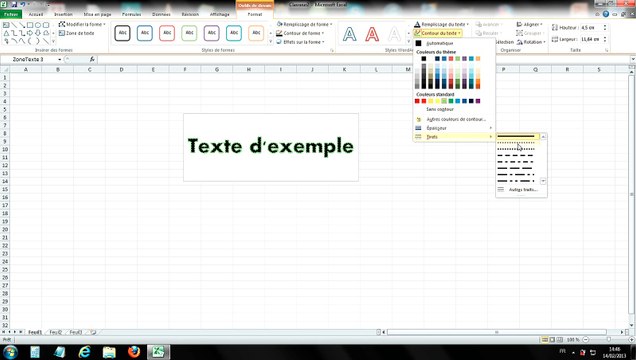Image resolution: width=636 pixels, height=360 pixels.
Task: Apply the red outlined WordArt A style
Action: 372,34
